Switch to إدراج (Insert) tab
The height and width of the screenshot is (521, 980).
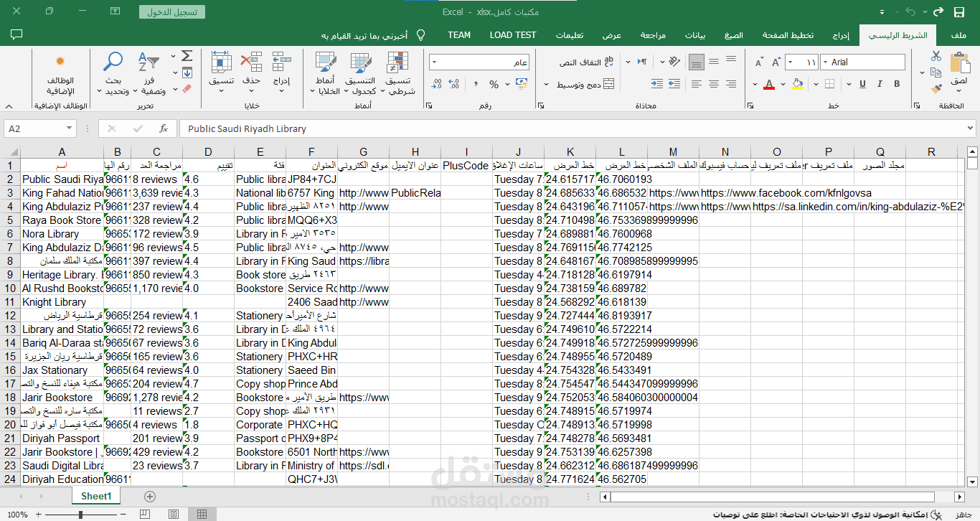coord(841,35)
